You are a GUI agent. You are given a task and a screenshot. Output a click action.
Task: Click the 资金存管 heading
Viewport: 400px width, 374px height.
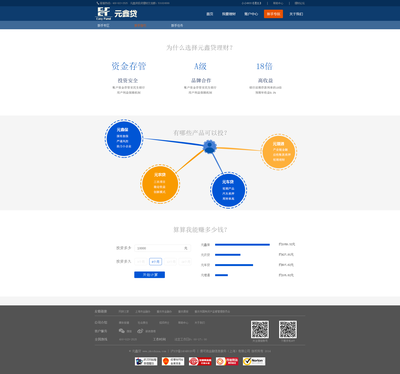[129, 66]
